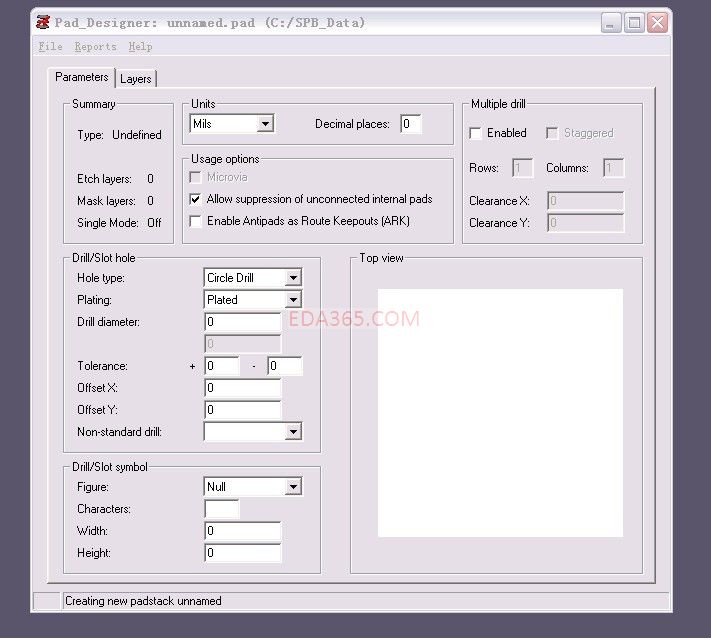Image resolution: width=711 pixels, height=638 pixels.
Task: Expand the Non-standard drill dropdown
Action: (253, 432)
